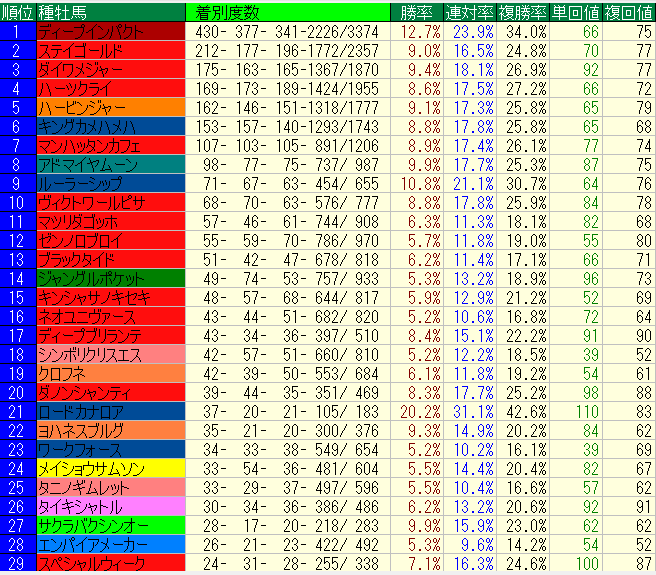Select the sire スペシャルウィーク
656x575 pixels.
(x=111, y=564)
